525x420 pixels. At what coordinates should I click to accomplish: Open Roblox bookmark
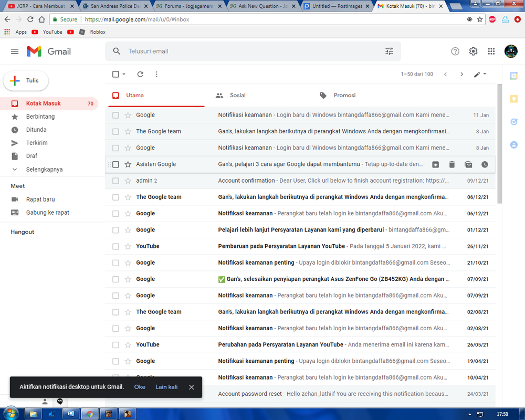point(92,32)
